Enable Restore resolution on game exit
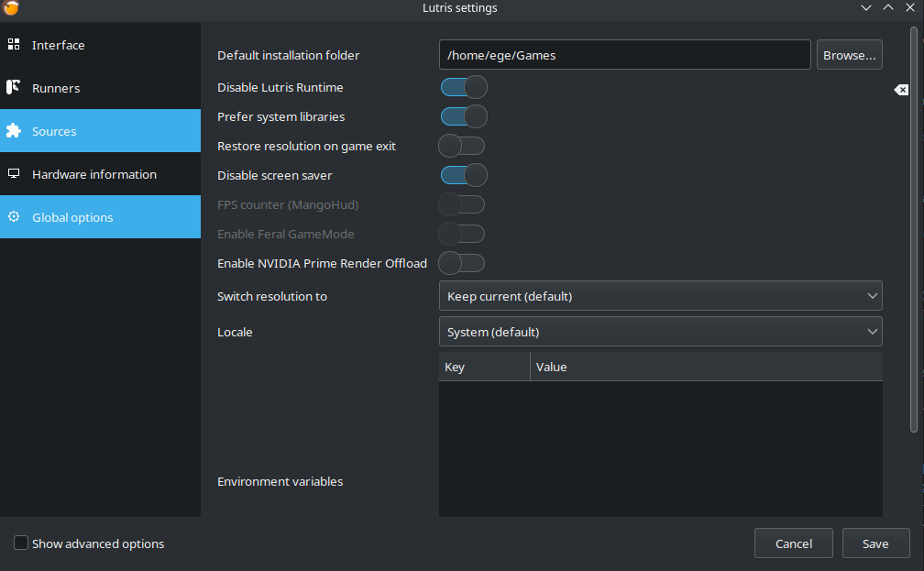Viewport: 924px width, 571px height. [x=461, y=146]
